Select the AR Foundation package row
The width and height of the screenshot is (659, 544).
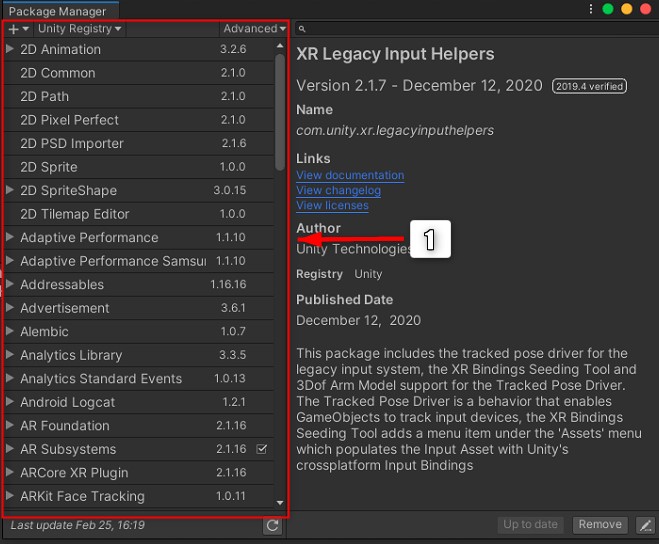pos(139,426)
